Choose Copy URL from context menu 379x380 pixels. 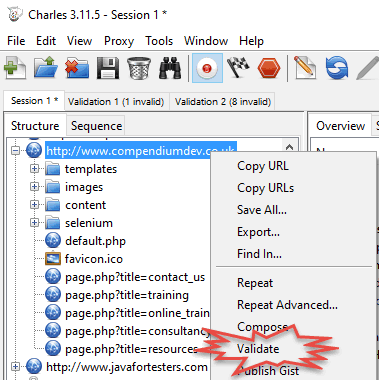point(263,166)
